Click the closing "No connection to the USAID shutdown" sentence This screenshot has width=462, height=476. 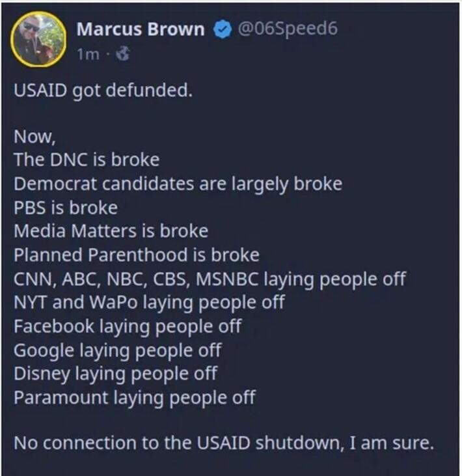[223, 444]
